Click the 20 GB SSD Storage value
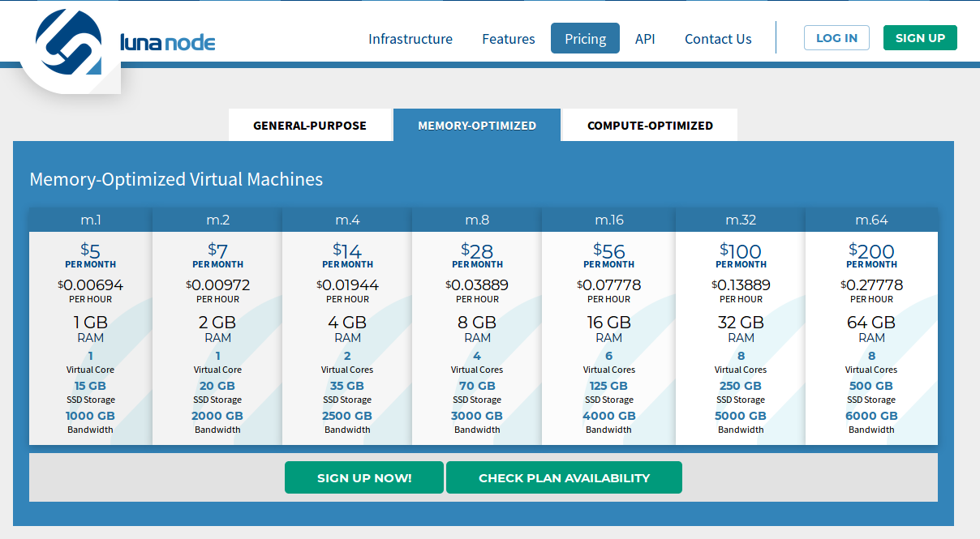The image size is (980, 539). [x=217, y=386]
